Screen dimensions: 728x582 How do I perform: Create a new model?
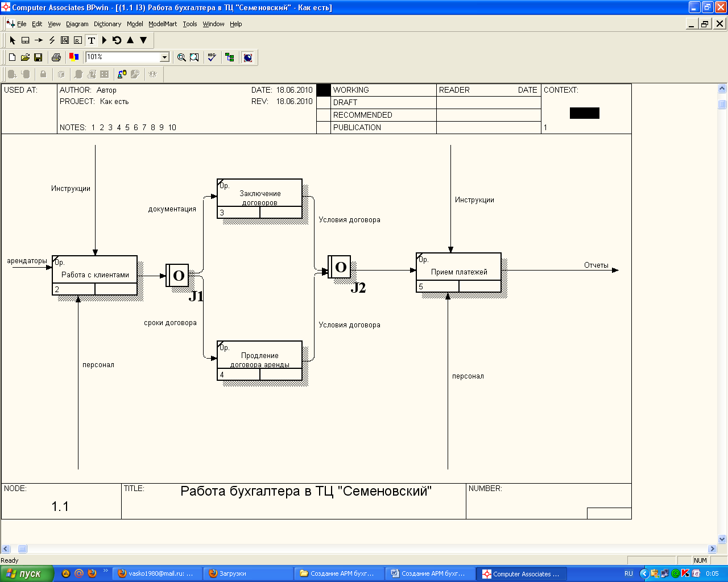click(x=12, y=57)
